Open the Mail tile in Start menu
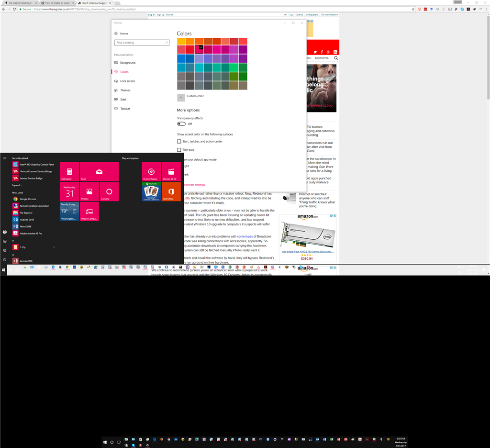This screenshot has width=490, height=448. [99, 172]
